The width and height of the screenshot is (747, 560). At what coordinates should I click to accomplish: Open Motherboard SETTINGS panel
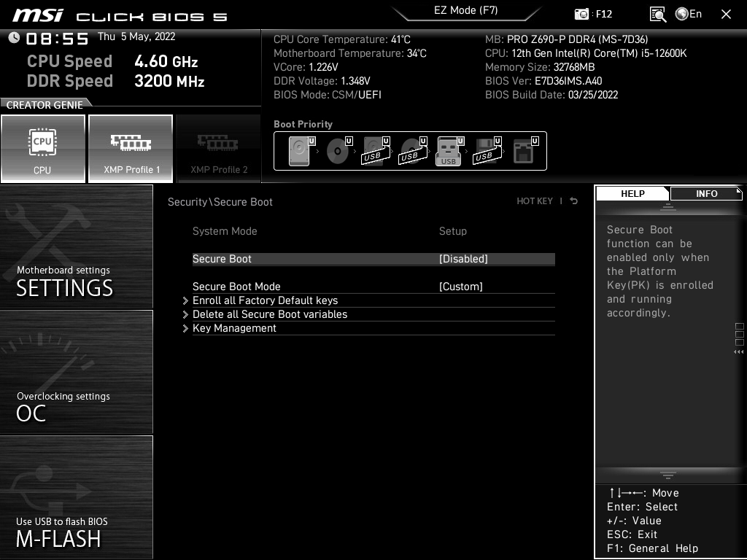coord(76,246)
